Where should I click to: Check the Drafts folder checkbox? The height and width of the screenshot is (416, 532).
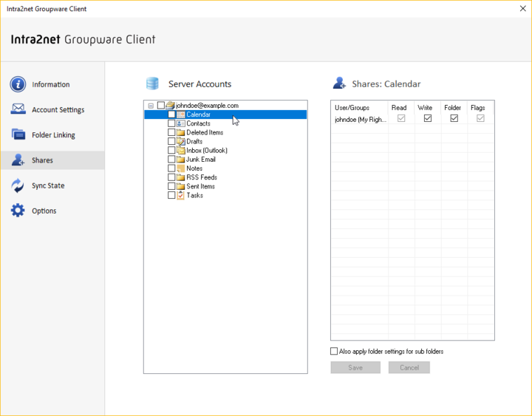pyautogui.click(x=171, y=141)
